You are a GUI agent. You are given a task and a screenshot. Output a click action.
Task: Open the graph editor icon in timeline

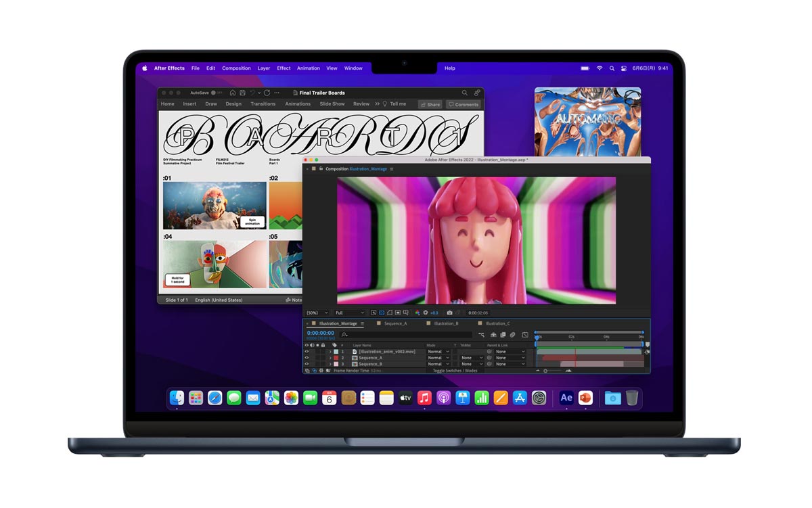525,335
